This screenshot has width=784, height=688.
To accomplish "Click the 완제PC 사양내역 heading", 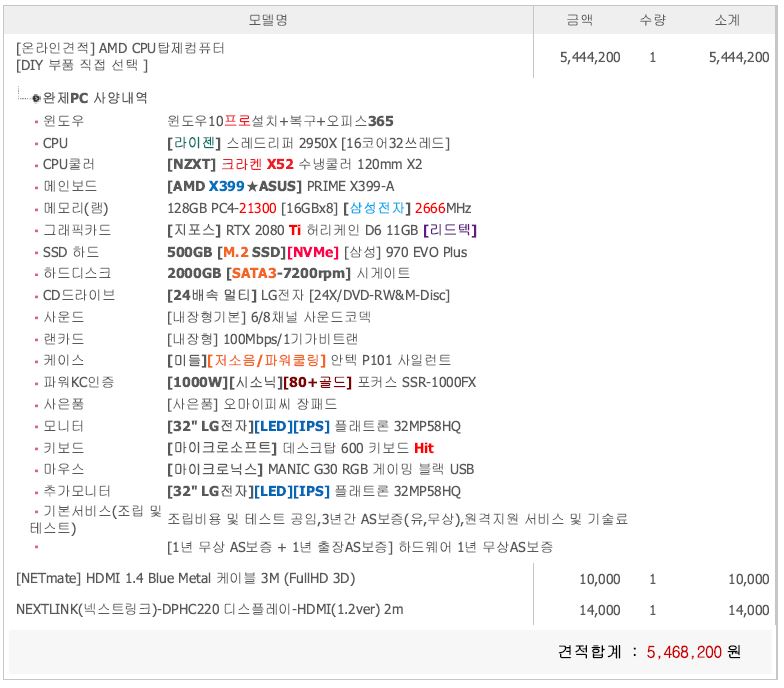I will pyautogui.click(x=95, y=98).
